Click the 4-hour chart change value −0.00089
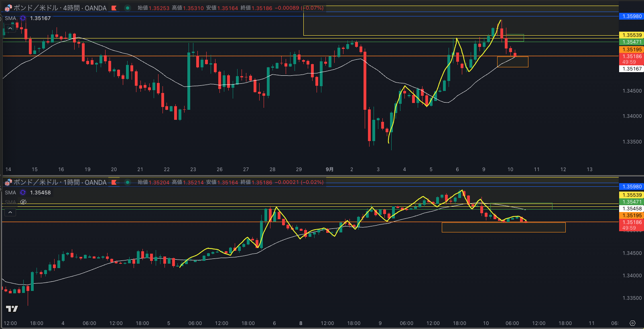Screen dimensions: 644x329 [287, 8]
